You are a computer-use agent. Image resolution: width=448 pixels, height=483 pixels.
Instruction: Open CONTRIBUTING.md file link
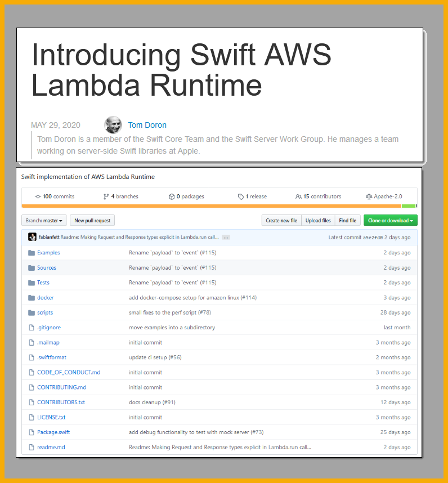pyautogui.click(x=61, y=387)
